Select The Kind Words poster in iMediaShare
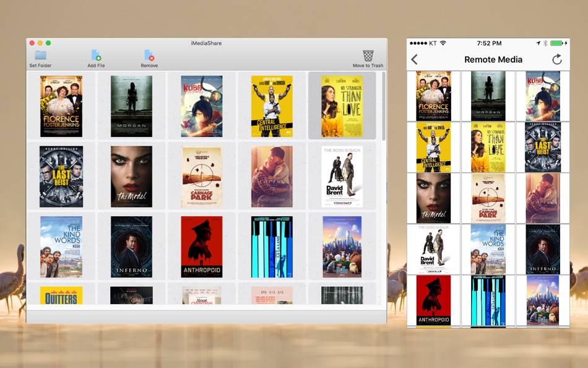Image resolution: width=588 pixels, height=368 pixels. pyautogui.click(x=61, y=247)
